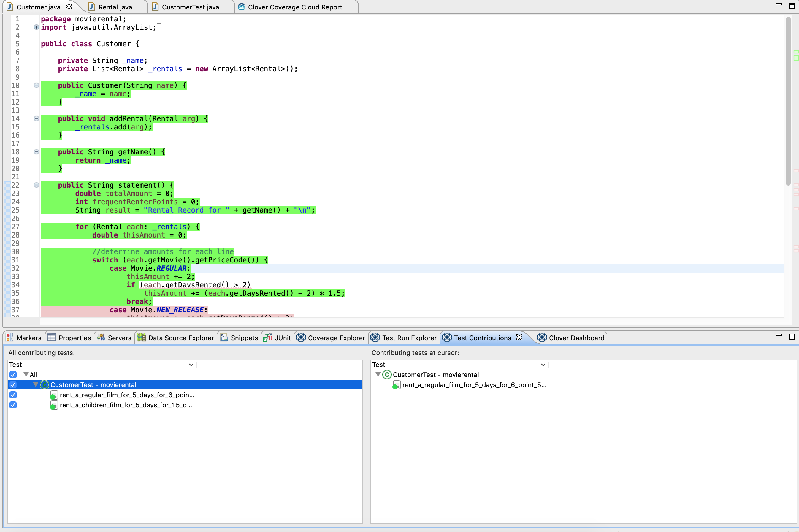
Task: Maximize the bottom views panel
Action: [x=792, y=337]
